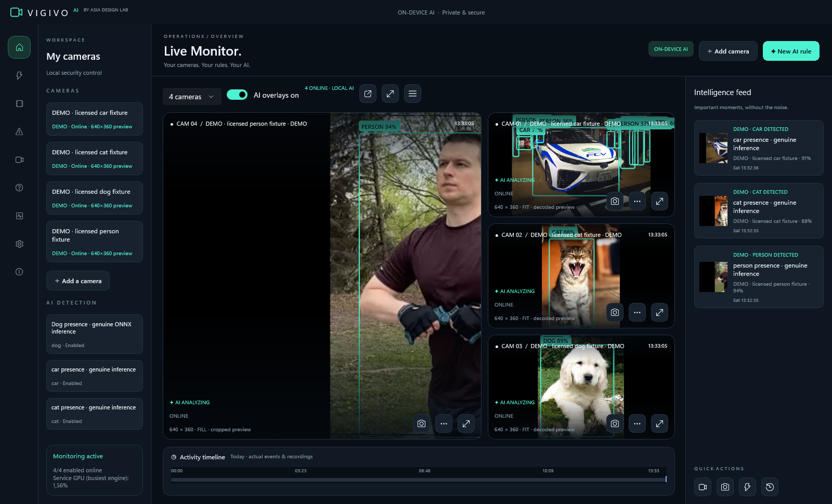The width and height of the screenshot is (832, 504).
Task: Click the quick action snapshot icon
Action: tap(725, 487)
